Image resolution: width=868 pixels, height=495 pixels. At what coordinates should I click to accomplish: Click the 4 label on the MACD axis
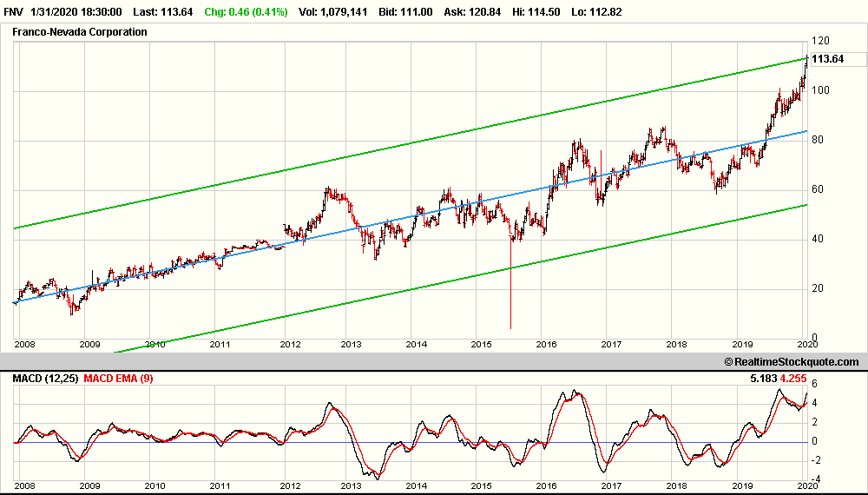click(814, 403)
